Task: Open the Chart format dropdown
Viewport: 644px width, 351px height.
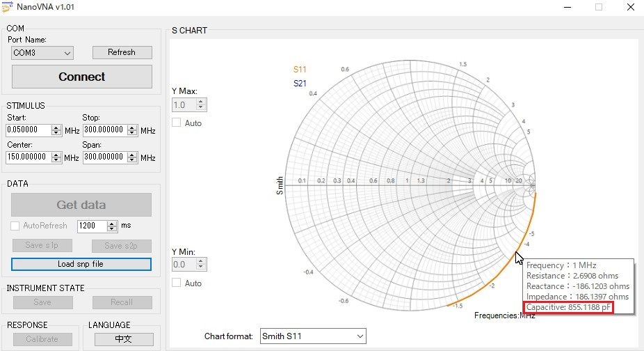Action: [x=313, y=336]
